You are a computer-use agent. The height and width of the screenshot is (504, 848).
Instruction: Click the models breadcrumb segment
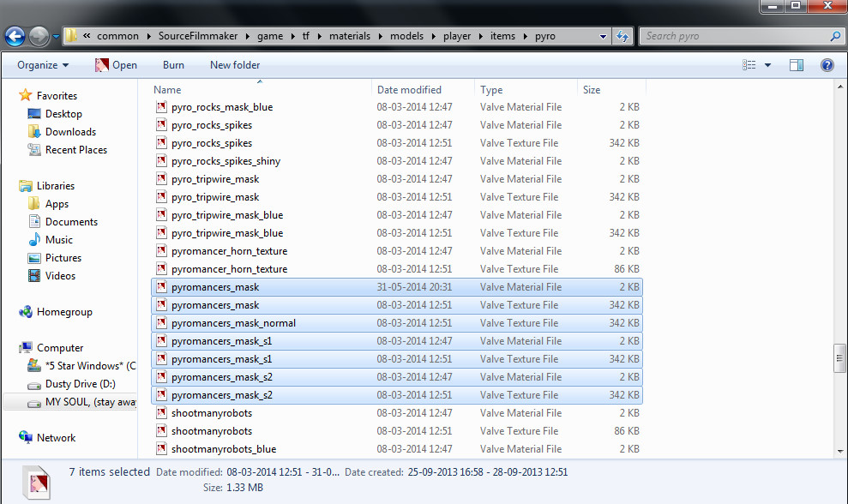click(x=406, y=36)
